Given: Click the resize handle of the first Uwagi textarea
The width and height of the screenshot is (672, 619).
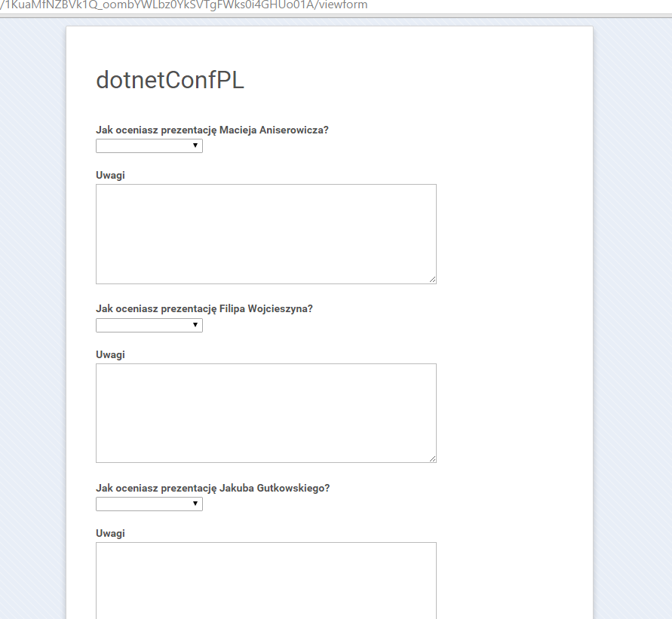Looking at the screenshot, I should tap(432, 280).
